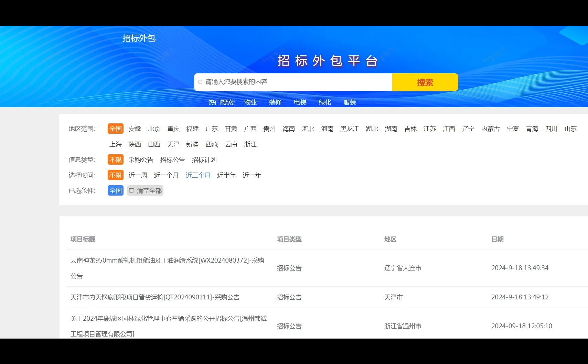This screenshot has width=588, height=364.
Task: Click 不限 for 选择时间
Action: point(115,175)
